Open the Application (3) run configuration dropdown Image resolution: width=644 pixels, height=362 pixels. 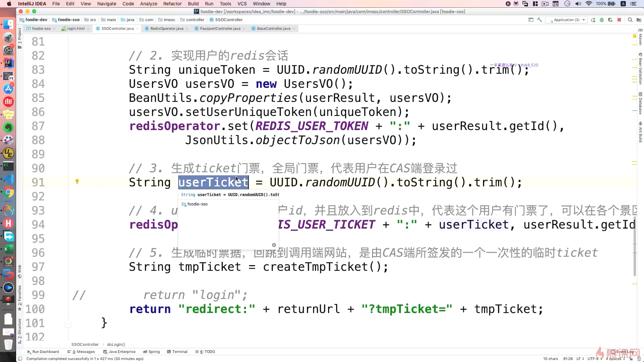[567, 20]
